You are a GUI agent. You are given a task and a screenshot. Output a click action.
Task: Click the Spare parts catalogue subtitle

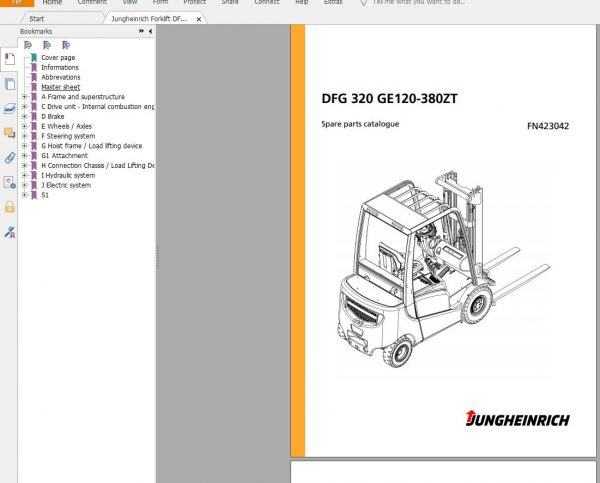(x=360, y=124)
